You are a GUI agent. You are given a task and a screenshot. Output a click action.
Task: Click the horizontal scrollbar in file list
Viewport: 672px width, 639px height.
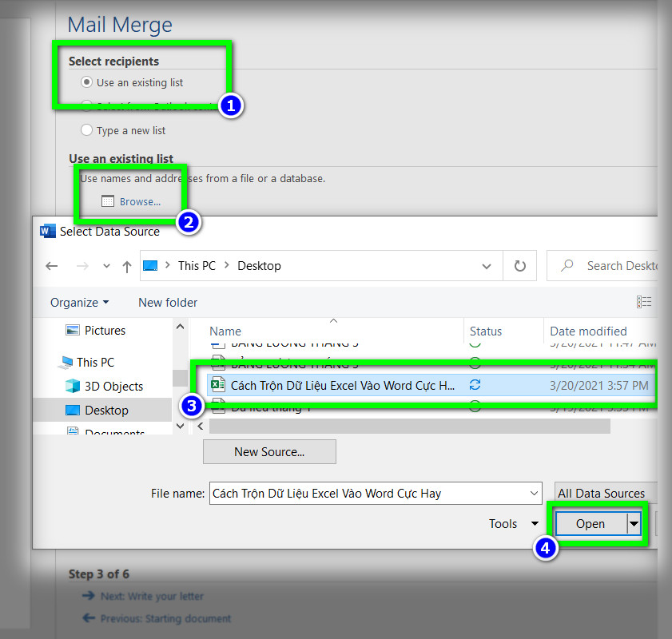coord(409,427)
